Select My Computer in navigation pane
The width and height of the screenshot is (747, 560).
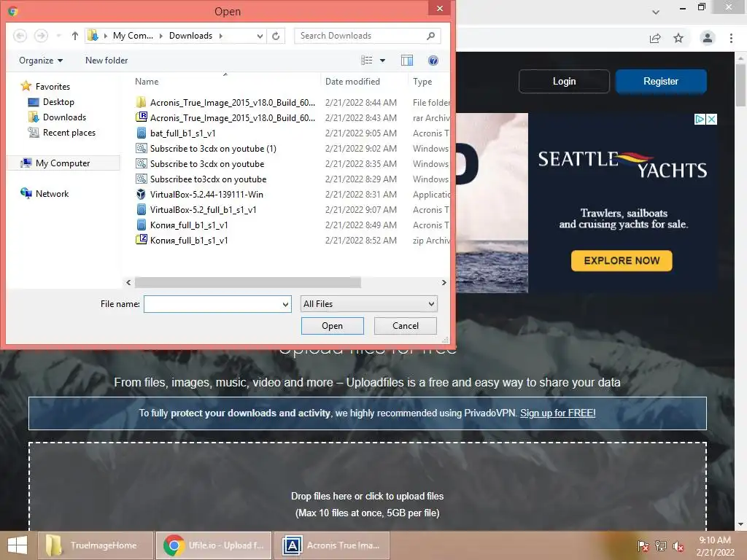point(64,163)
